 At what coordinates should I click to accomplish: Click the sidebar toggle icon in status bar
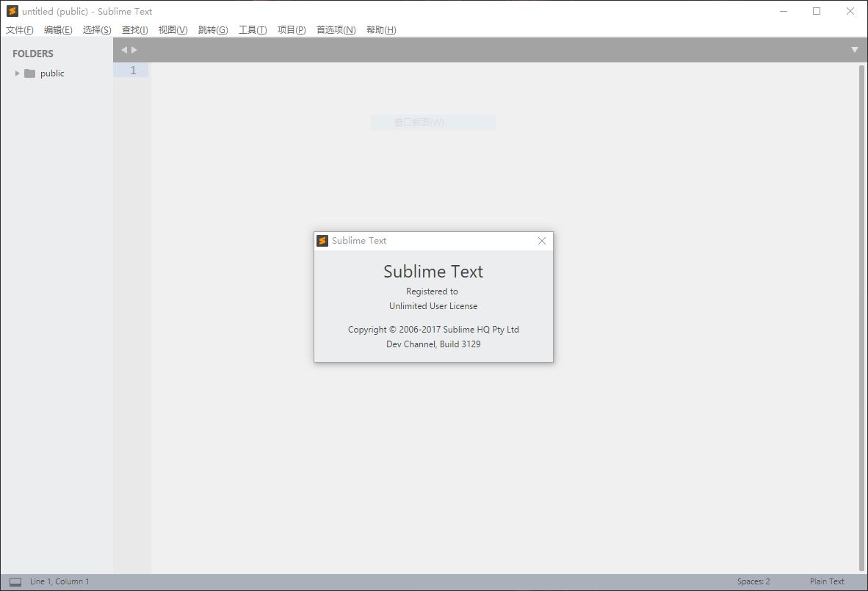click(15, 581)
